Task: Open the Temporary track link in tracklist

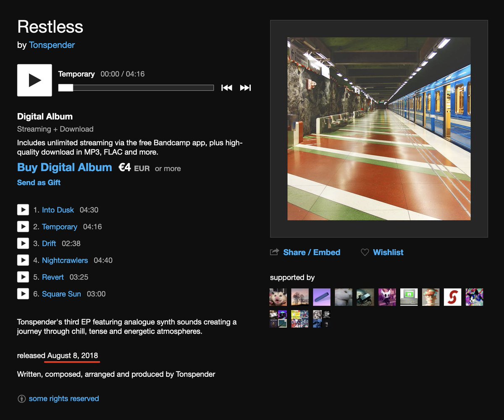Action: (x=60, y=227)
